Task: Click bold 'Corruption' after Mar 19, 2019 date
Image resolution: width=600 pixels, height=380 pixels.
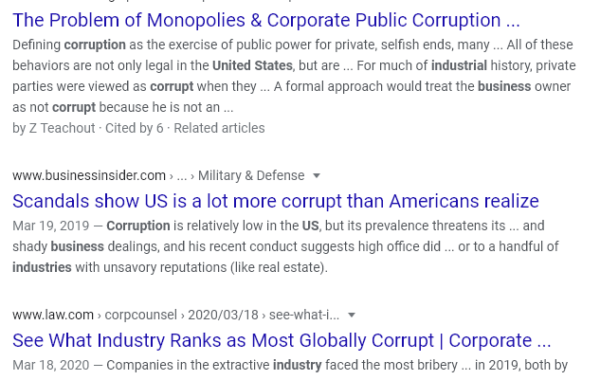Action: (138, 226)
